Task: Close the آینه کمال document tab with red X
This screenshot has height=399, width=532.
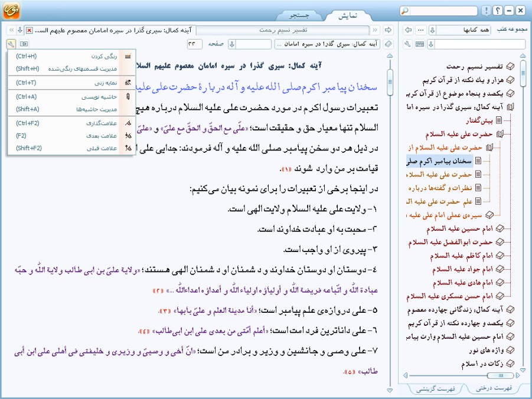Action: click(30, 31)
